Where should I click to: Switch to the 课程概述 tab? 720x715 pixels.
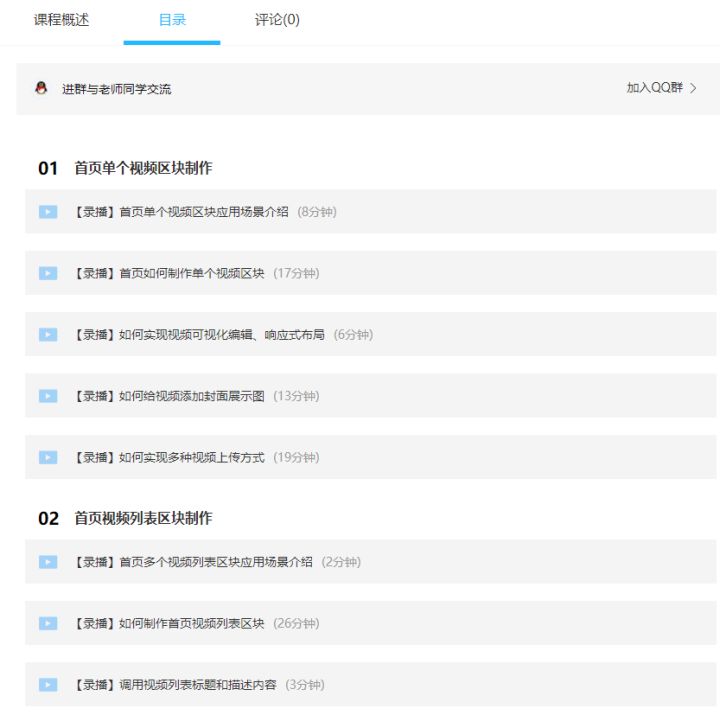61,20
